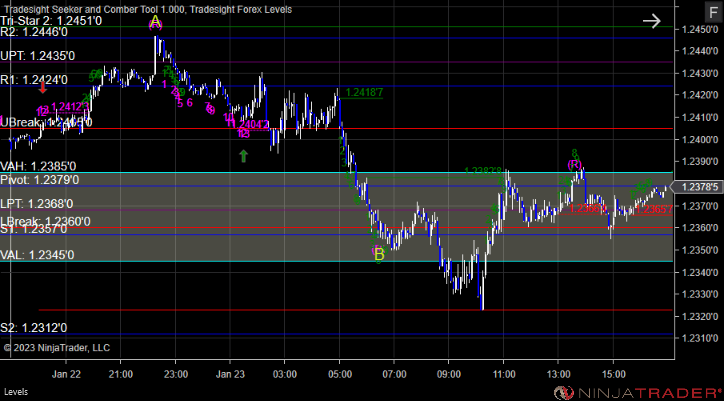The height and width of the screenshot is (401, 724).
Task: Click the white right-arrow scroll icon
Action: click(x=652, y=21)
